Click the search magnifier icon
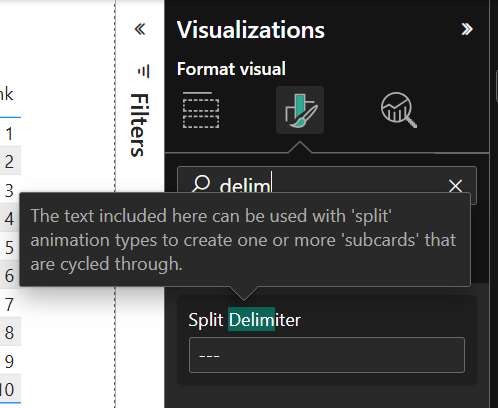498x408 pixels. [201, 184]
